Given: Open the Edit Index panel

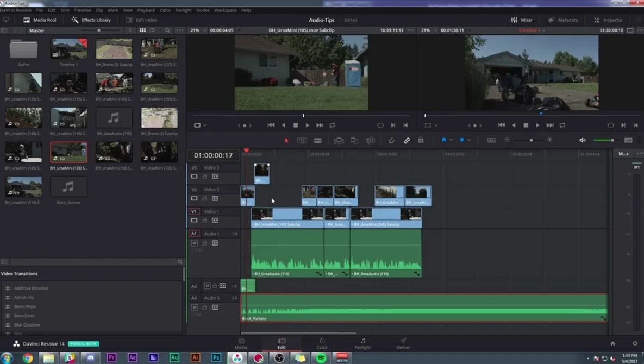Looking at the screenshot, I should point(142,20).
